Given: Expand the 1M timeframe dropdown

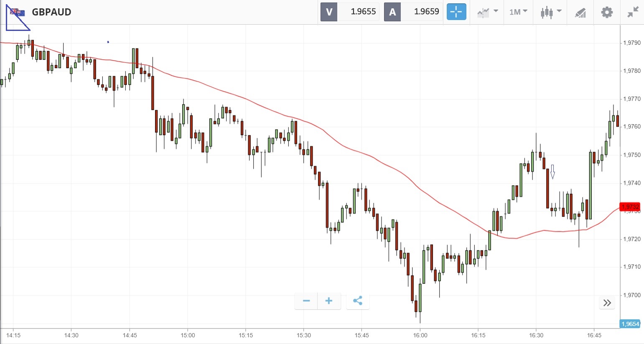Looking at the screenshot, I should click(x=518, y=12).
